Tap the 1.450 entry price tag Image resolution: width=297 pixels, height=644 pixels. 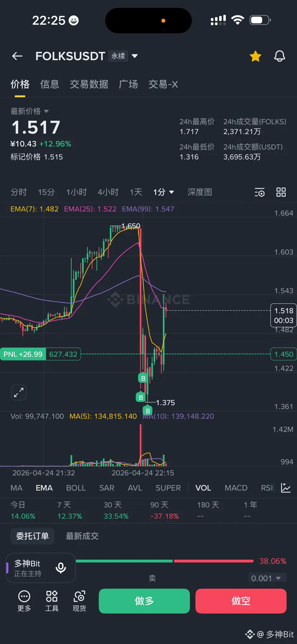point(283,354)
